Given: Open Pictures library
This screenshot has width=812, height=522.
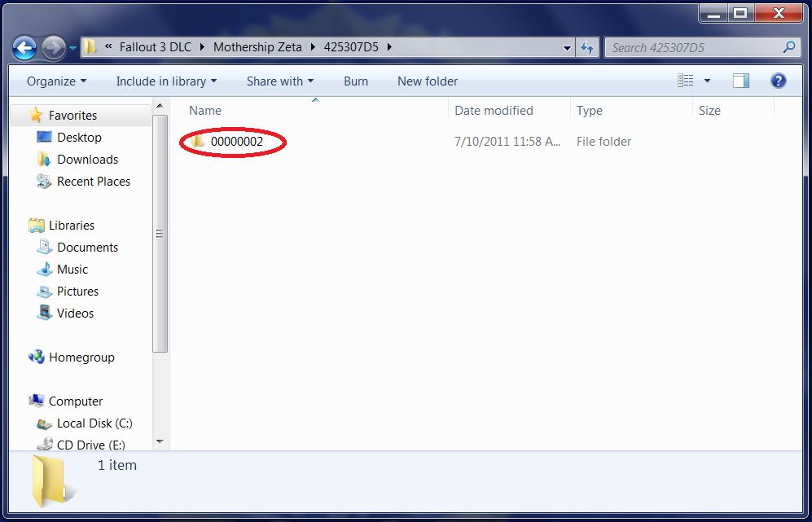Looking at the screenshot, I should coord(77,292).
